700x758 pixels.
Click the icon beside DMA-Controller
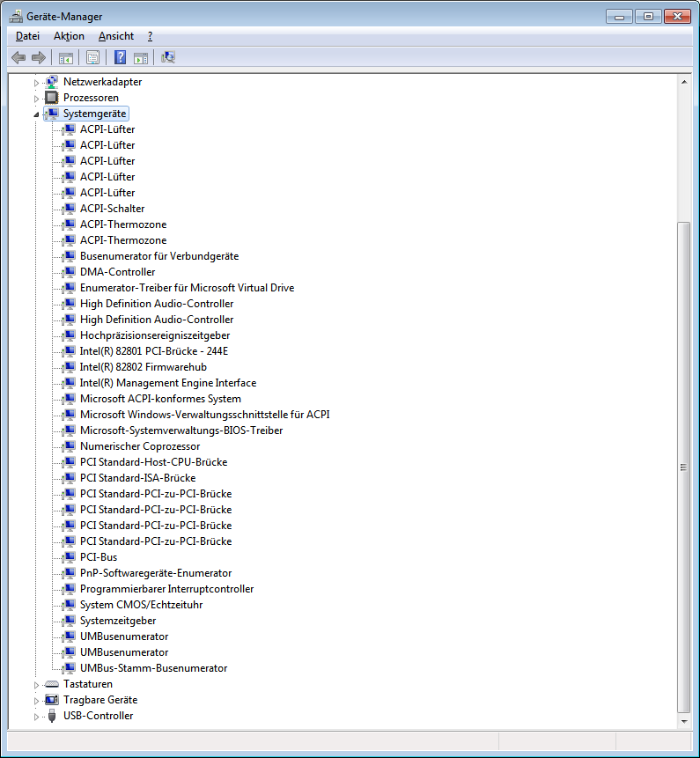pos(70,272)
